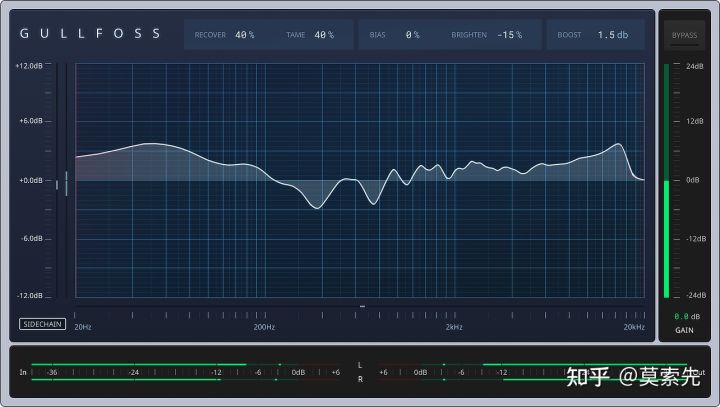
Task: Click the -24 input meter mark
Action: [x=134, y=372]
